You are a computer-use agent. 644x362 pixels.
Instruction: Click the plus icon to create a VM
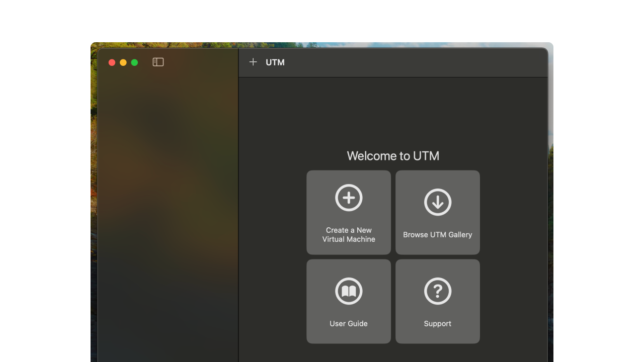click(x=253, y=62)
